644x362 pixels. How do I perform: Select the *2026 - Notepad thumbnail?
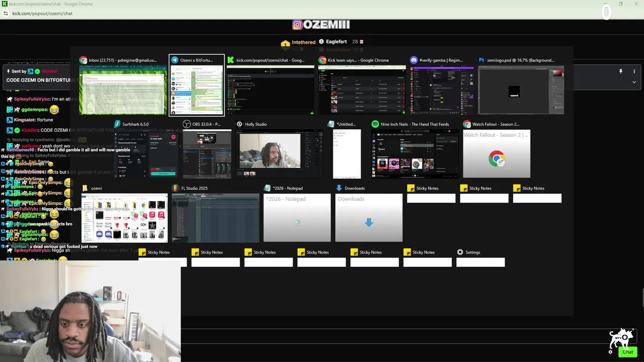click(x=297, y=218)
